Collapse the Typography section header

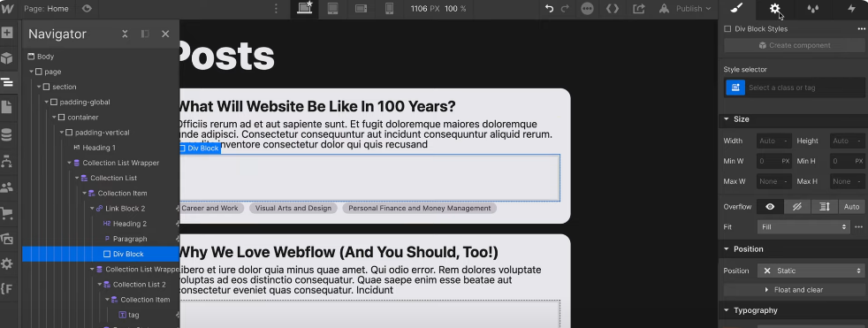792,310
